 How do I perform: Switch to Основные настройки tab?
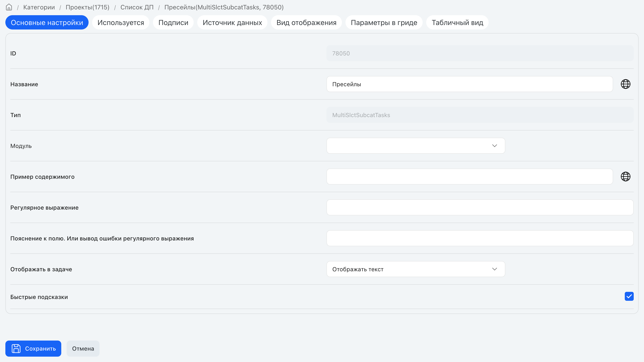point(47,23)
